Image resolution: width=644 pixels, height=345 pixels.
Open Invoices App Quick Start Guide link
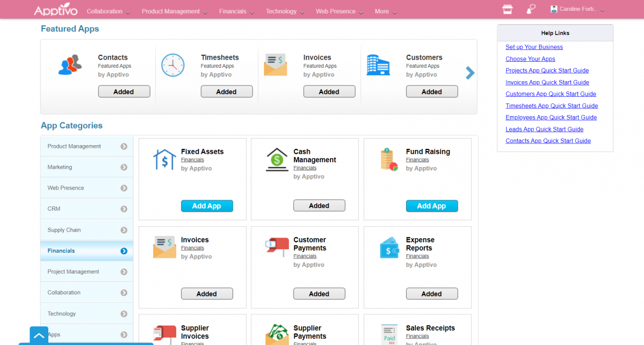point(547,82)
